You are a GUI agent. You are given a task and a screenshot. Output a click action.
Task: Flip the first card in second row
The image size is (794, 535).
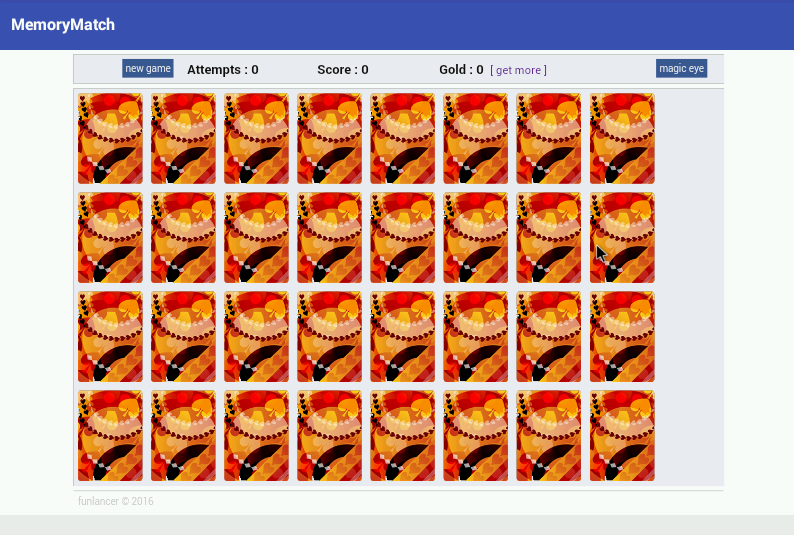110,238
